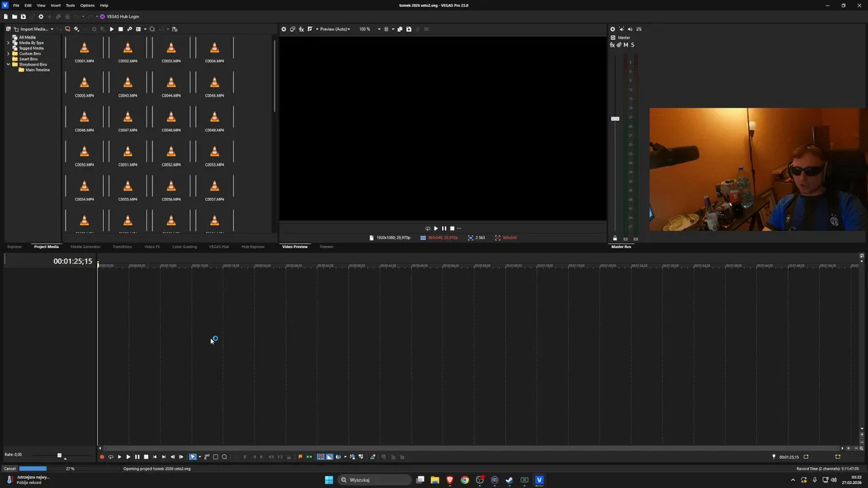Screen dimensions: 868x488
Task: Play the video preview under the monitor
Action: point(435,228)
